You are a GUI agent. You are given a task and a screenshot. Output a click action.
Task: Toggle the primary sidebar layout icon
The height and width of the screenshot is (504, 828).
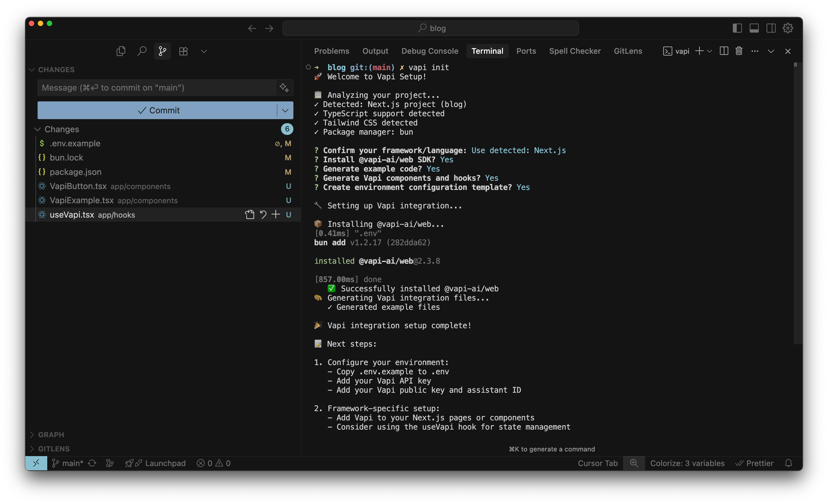click(x=737, y=28)
